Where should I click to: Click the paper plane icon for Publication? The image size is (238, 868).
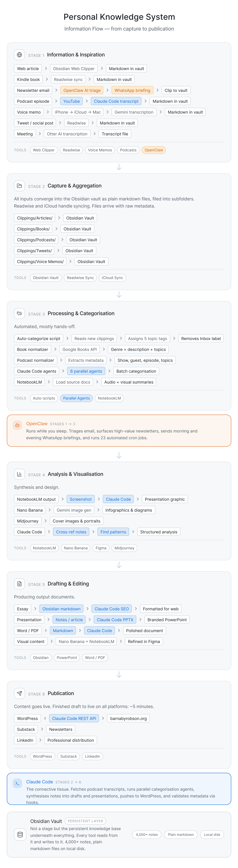coord(19,693)
